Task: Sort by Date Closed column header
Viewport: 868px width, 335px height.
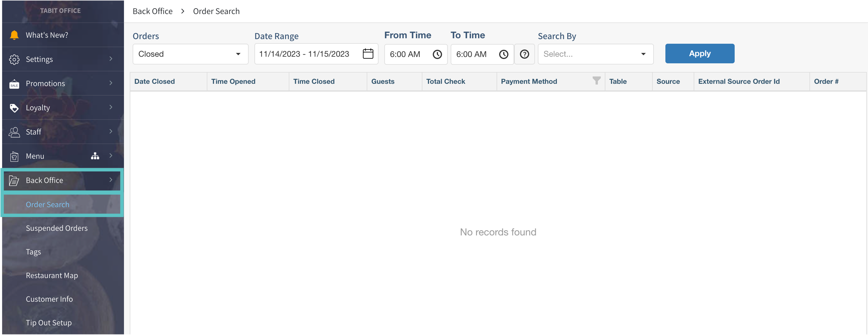Action: [155, 82]
